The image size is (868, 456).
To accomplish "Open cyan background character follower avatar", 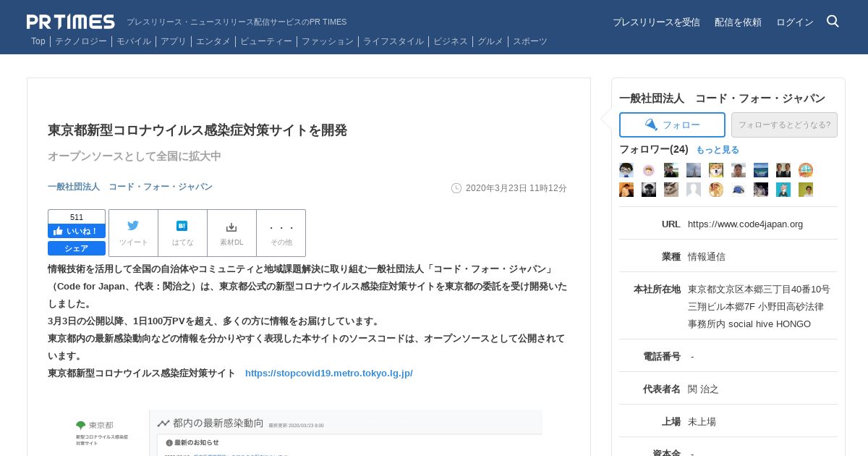I will pyautogui.click(x=783, y=190).
